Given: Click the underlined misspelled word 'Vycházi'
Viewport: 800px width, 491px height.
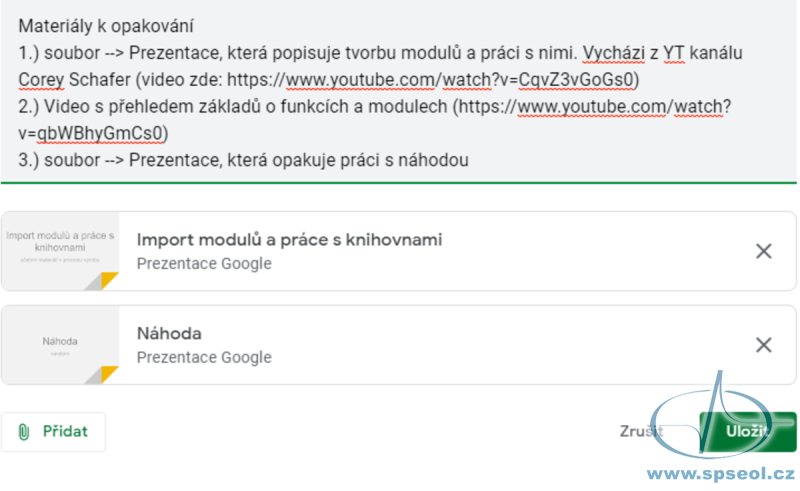Looking at the screenshot, I should [613, 53].
